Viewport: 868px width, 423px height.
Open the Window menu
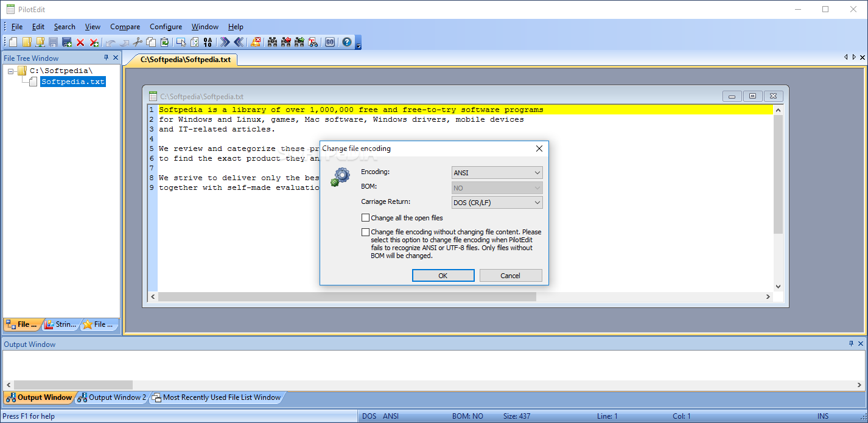coord(205,27)
